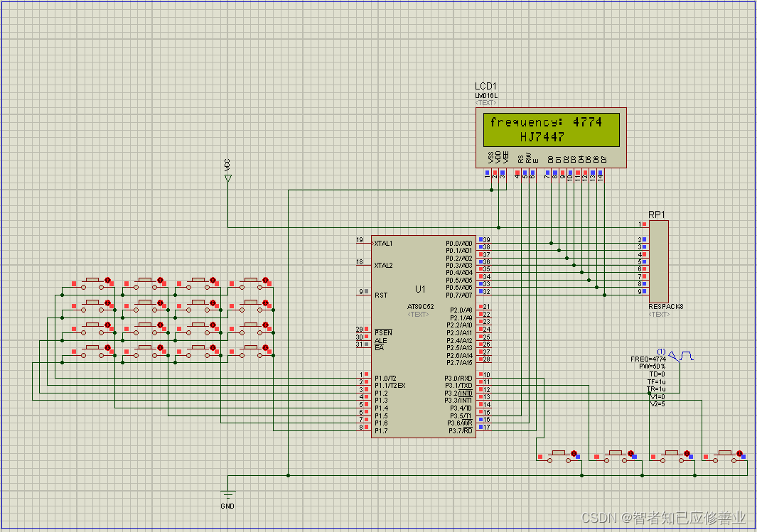
Task: Click the TF=1u generator property
Action: tap(657, 382)
